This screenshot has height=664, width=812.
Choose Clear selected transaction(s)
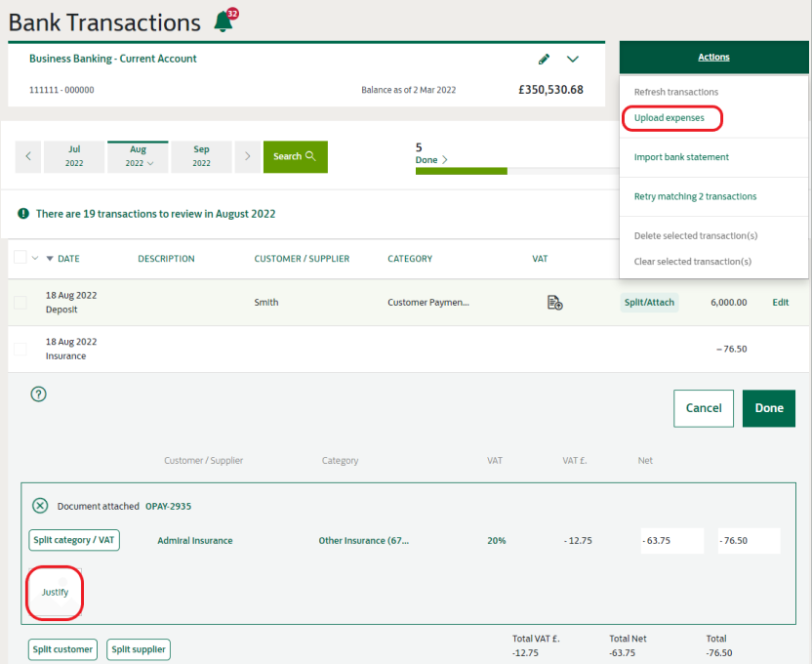tap(692, 262)
